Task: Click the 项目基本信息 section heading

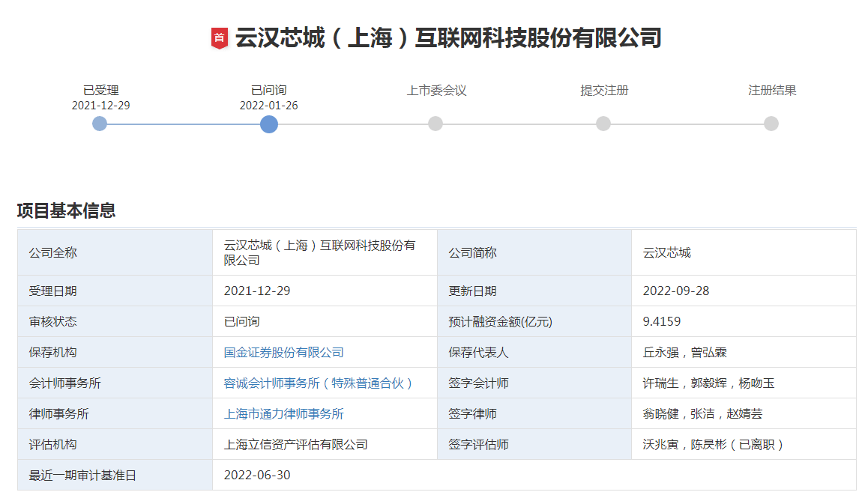Action: (67, 210)
